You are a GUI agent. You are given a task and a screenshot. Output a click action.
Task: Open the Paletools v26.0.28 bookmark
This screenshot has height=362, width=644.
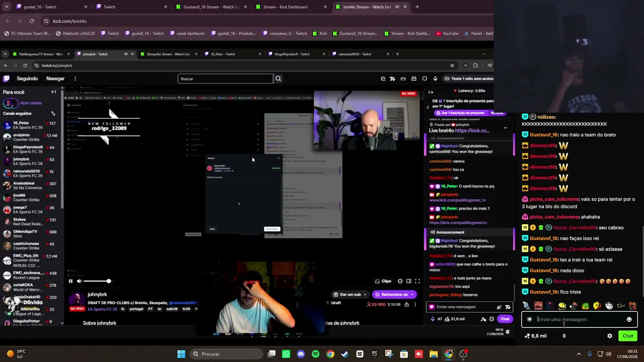[75, 34]
